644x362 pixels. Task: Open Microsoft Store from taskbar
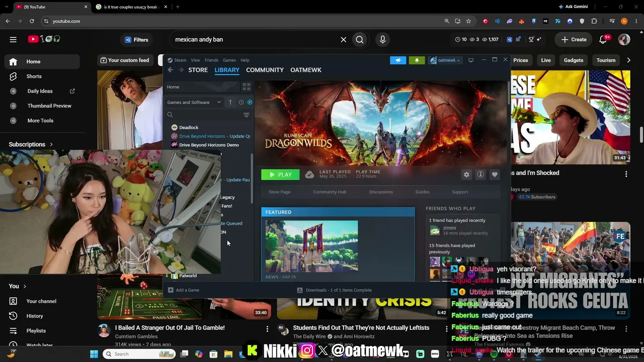[213, 354]
